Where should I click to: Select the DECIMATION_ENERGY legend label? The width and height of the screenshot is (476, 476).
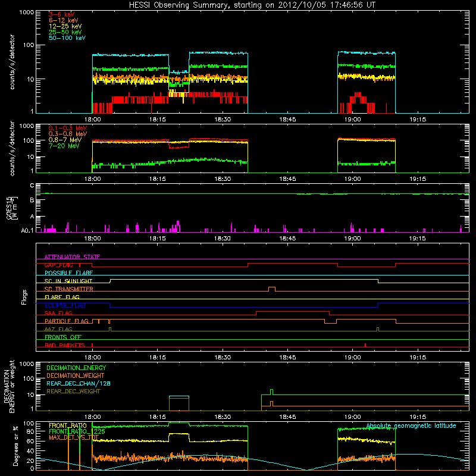pos(76,368)
